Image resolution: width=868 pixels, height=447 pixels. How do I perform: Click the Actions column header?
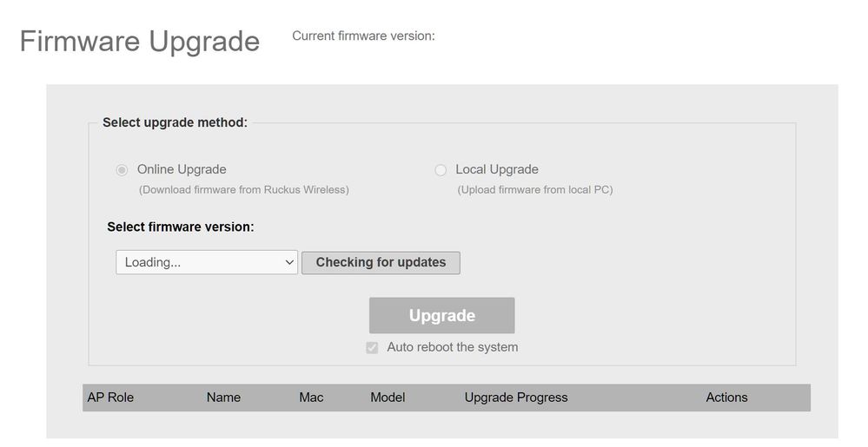click(726, 398)
